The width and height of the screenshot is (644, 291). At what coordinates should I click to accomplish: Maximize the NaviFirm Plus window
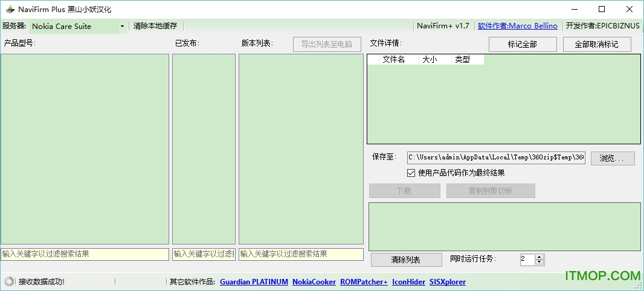[x=602, y=9]
